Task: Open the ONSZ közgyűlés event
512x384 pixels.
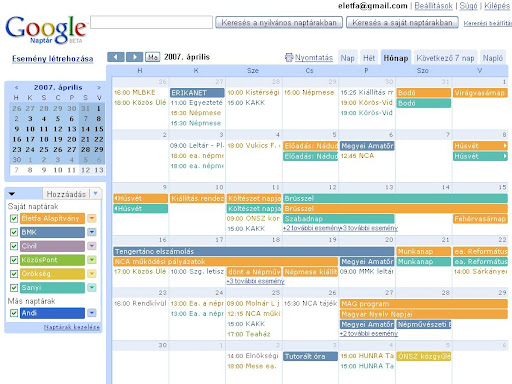Action: pos(424,356)
